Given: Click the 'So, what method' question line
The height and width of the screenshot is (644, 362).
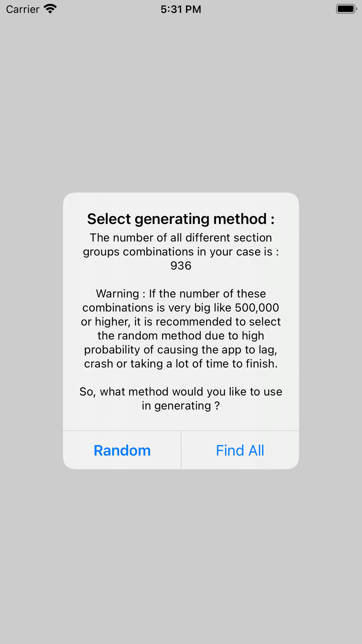Looking at the screenshot, I should pos(181,392).
